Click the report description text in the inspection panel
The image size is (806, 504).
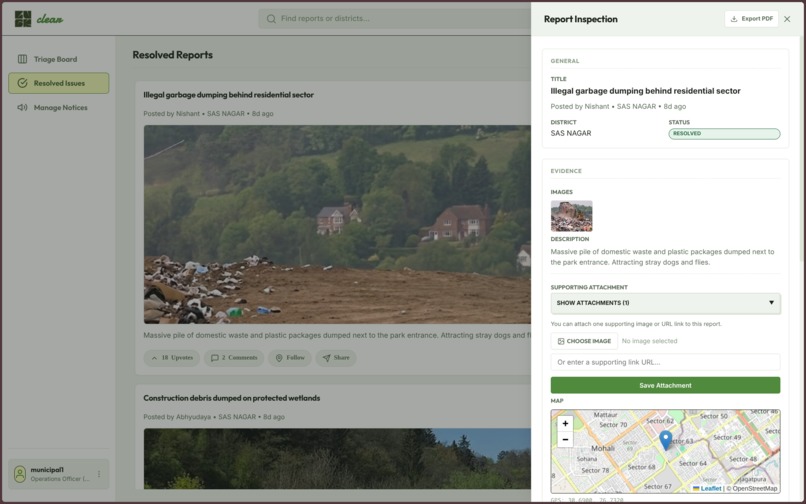tap(662, 257)
